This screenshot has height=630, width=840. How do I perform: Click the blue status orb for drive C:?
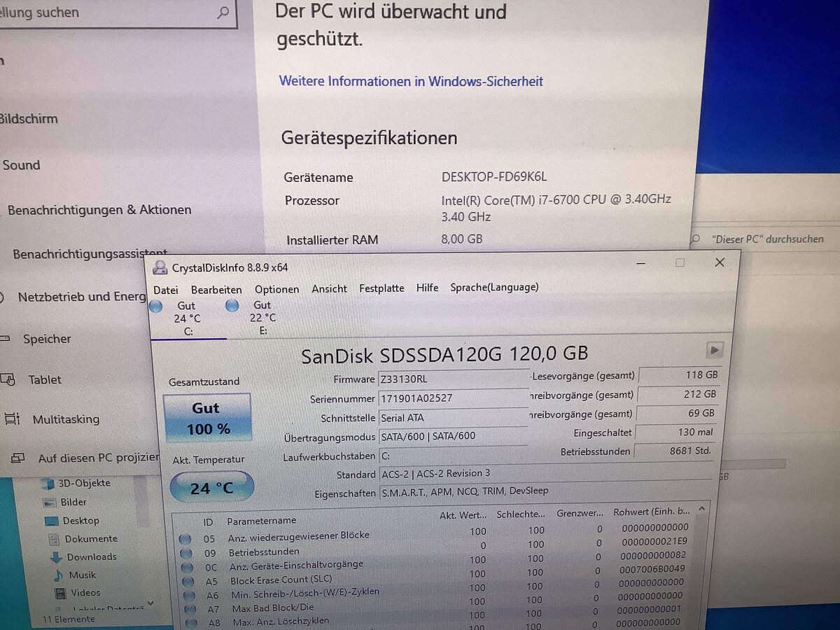click(x=156, y=307)
